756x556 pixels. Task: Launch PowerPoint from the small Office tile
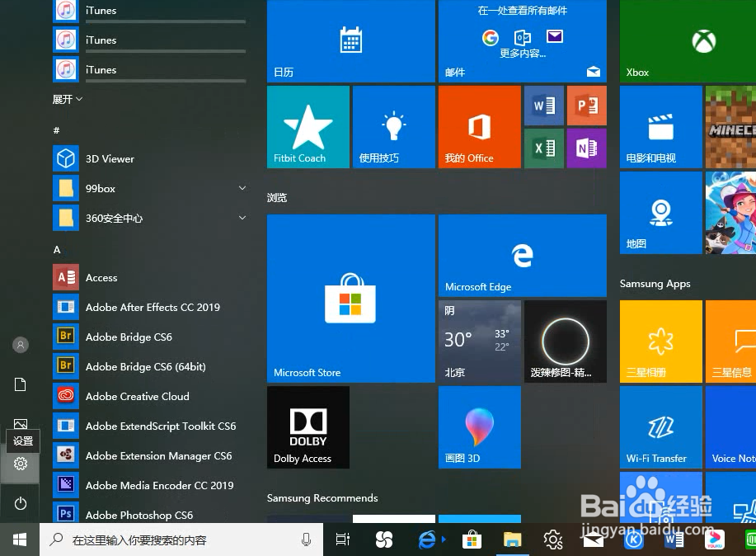587,106
